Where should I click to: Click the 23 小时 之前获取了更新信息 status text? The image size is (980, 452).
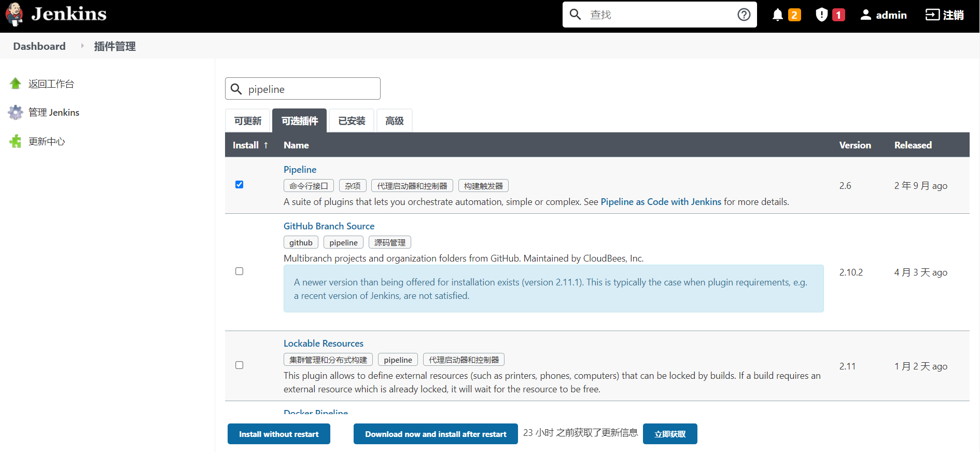[x=580, y=432]
